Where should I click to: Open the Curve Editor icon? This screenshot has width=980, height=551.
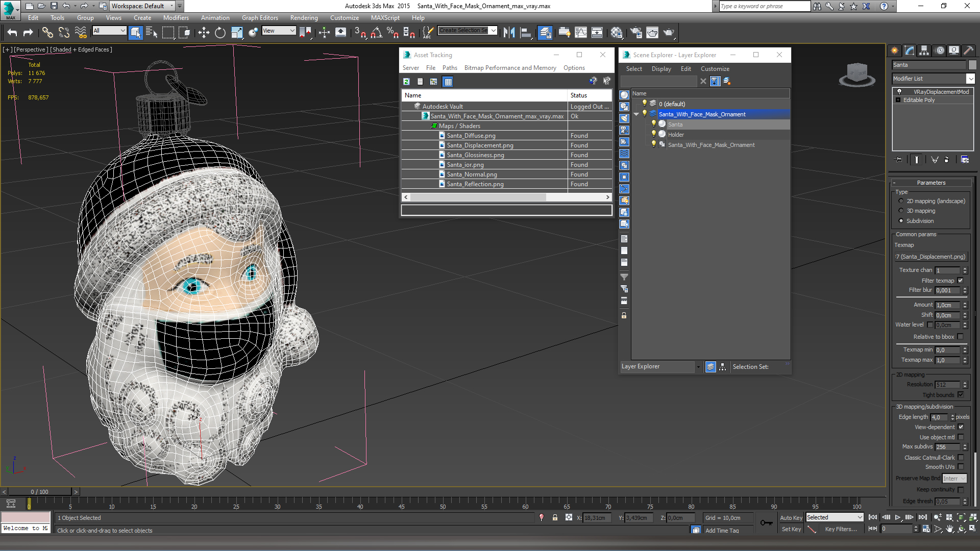point(581,33)
